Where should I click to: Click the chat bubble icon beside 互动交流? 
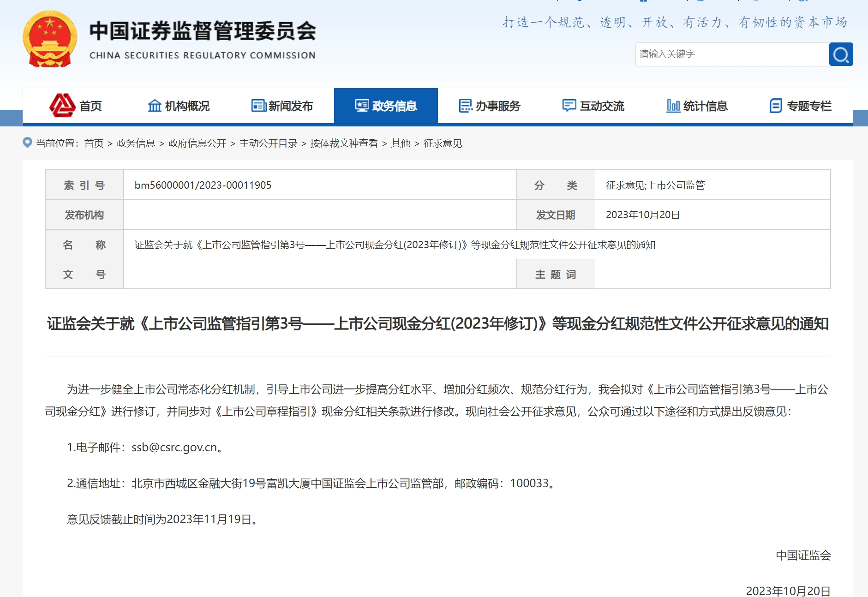pyautogui.click(x=569, y=106)
